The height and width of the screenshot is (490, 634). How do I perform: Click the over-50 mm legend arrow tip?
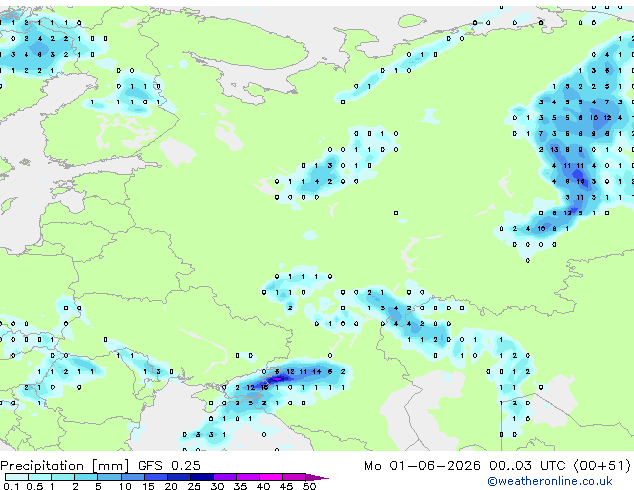tap(317, 478)
